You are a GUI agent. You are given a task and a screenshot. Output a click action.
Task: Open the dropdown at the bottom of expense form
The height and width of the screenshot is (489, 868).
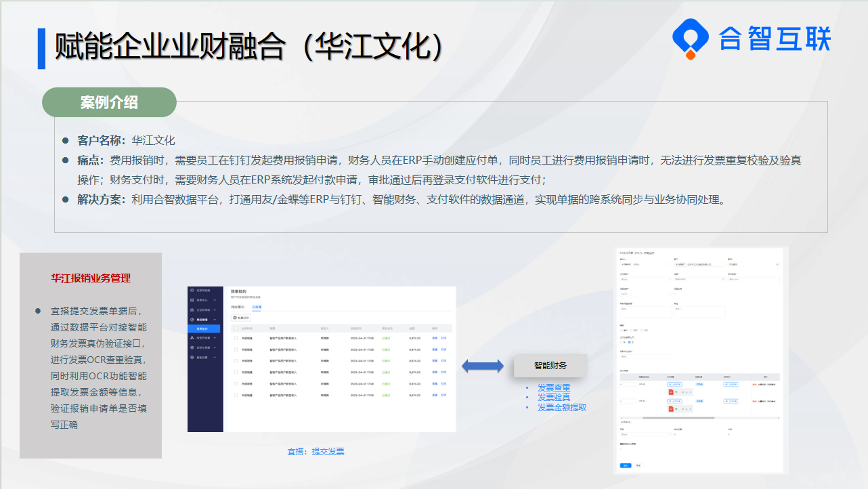pyautogui.click(x=646, y=434)
